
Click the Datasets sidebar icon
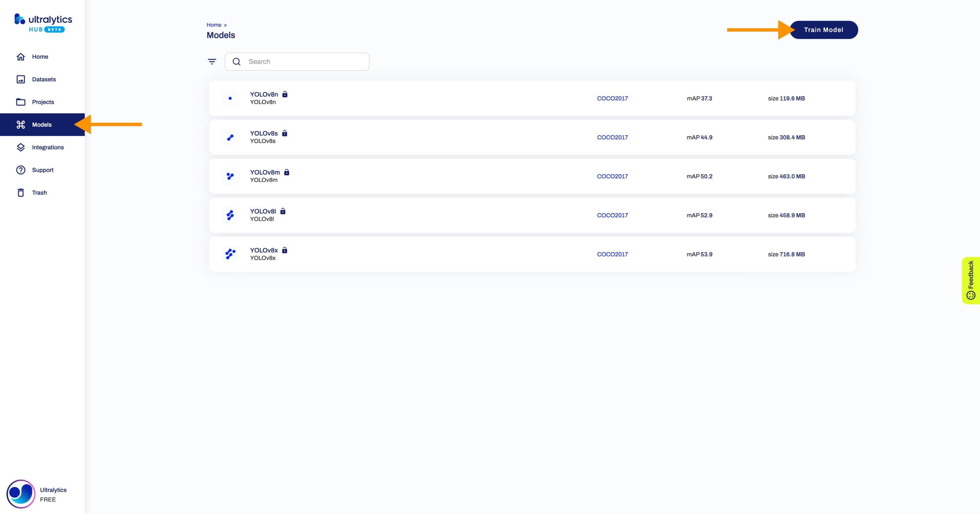click(x=20, y=79)
